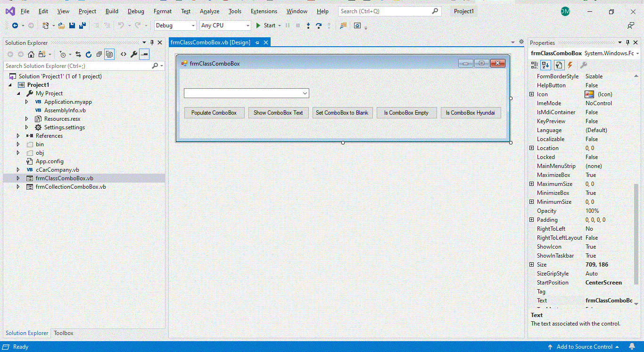Viewport: 644px width, 352px height.
Task: Toggle Show All Files in Solution Explorer
Action: coord(109,54)
